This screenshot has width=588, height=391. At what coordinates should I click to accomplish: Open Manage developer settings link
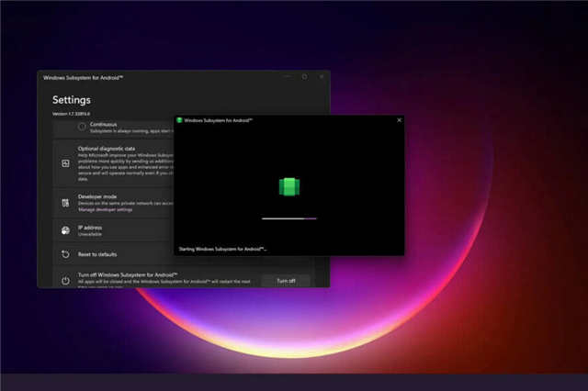pyautogui.click(x=105, y=210)
